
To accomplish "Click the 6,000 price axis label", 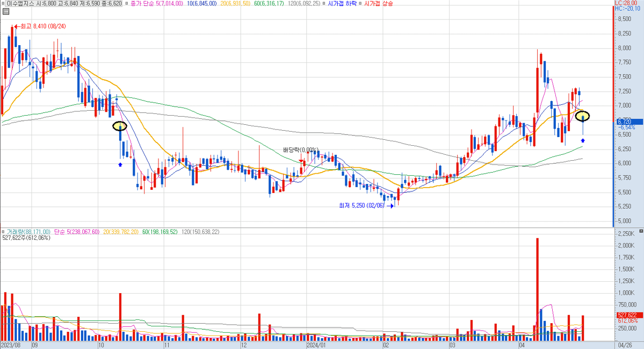I will [624, 163].
